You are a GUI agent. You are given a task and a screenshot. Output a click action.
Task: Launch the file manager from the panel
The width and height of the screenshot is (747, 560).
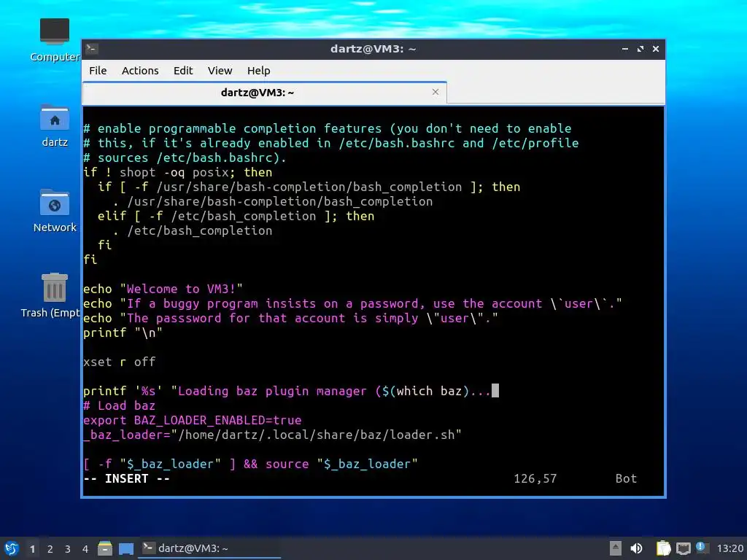point(105,548)
